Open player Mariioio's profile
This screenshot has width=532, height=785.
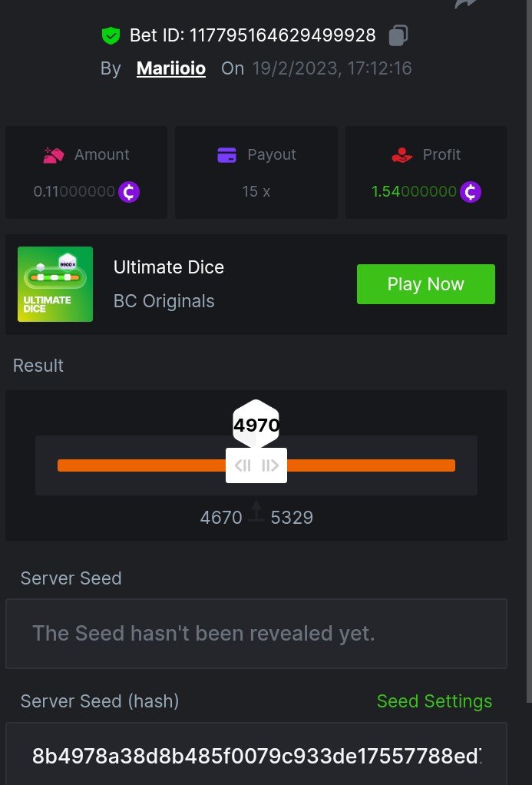point(171,68)
